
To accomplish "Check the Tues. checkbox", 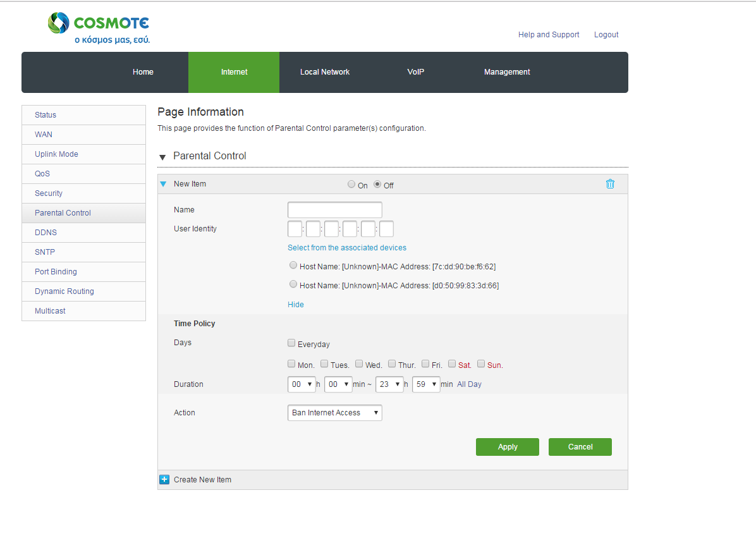I will coord(324,364).
